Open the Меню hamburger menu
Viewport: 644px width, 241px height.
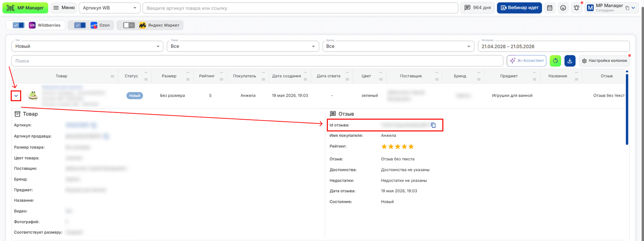[x=64, y=8]
